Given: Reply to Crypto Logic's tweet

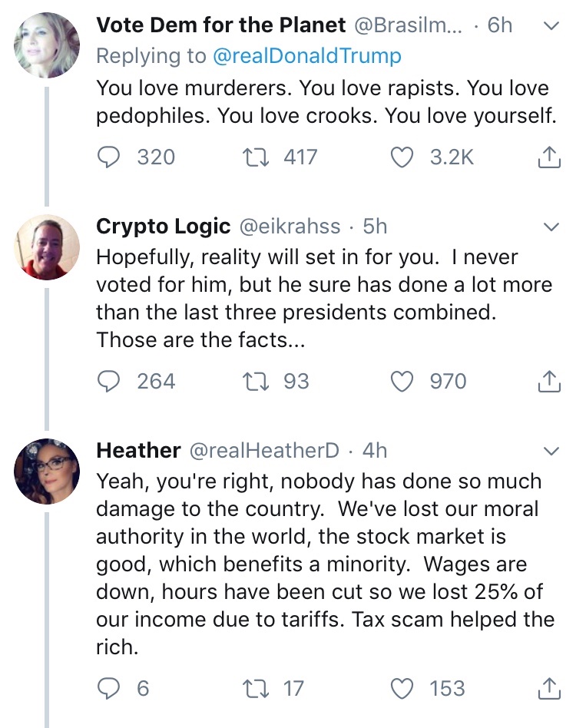Looking at the screenshot, I should [x=111, y=381].
